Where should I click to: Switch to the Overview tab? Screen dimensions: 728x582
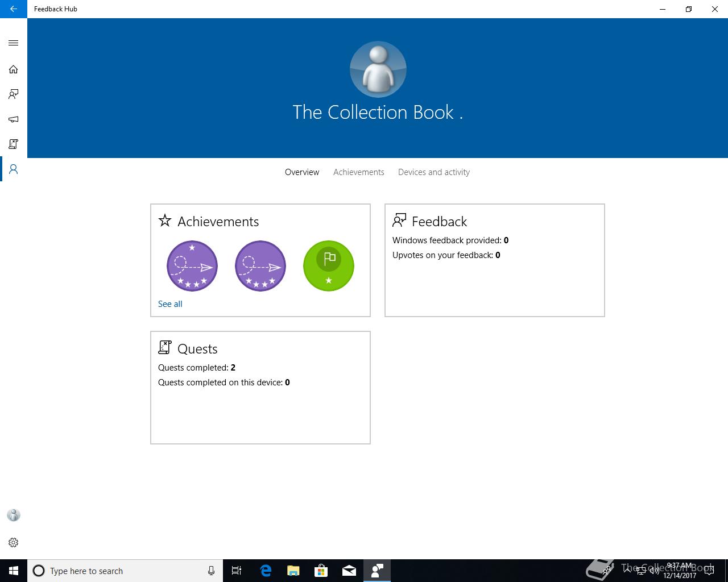(x=302, y=172)
